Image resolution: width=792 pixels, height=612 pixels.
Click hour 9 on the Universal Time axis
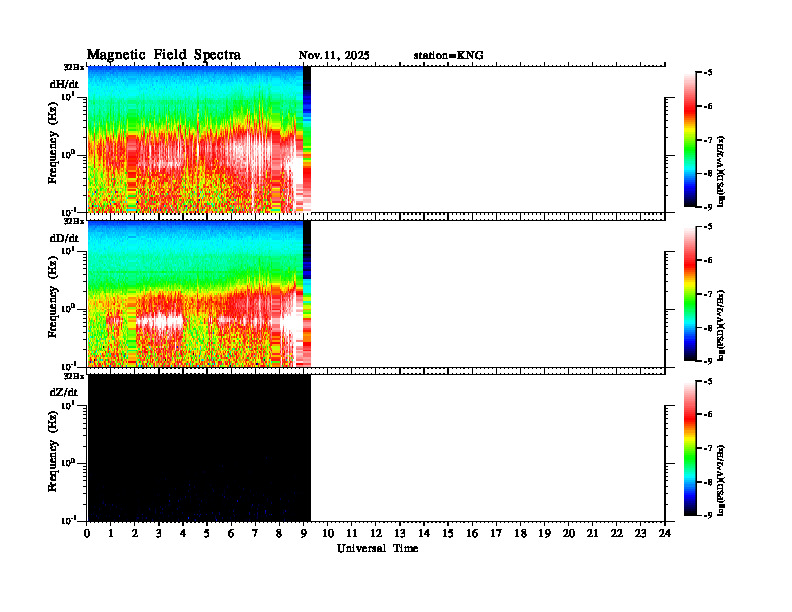click(304, 533)
